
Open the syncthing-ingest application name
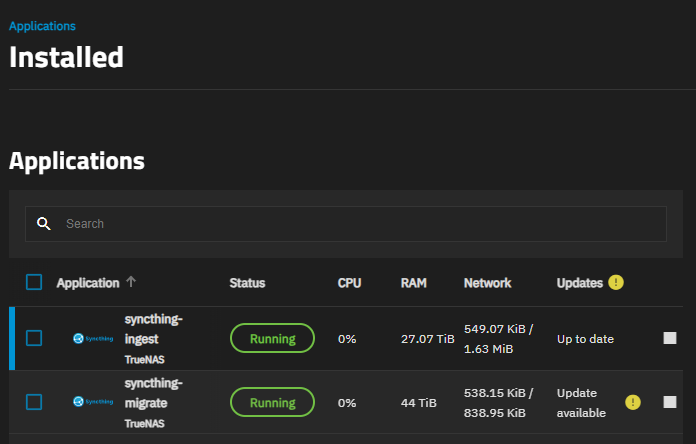[153, 327]
